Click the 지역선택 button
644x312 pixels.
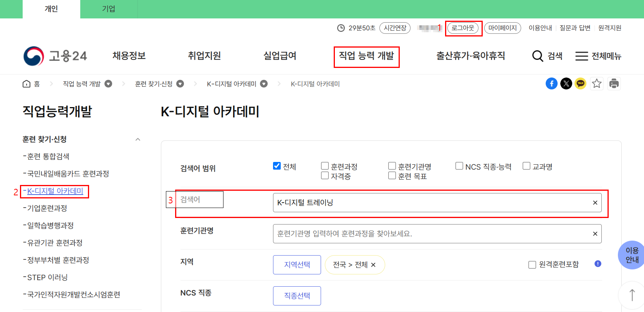297,265
